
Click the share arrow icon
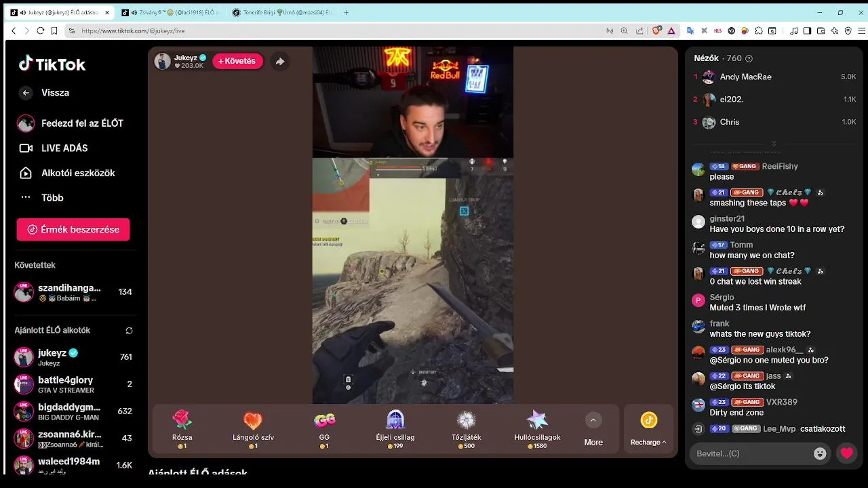(x=279, y=61)
